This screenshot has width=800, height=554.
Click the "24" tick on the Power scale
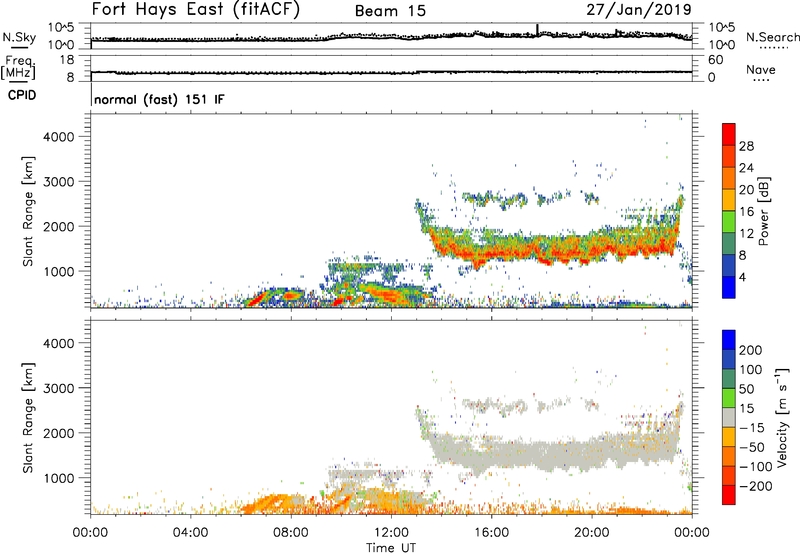tap(746, 168)
